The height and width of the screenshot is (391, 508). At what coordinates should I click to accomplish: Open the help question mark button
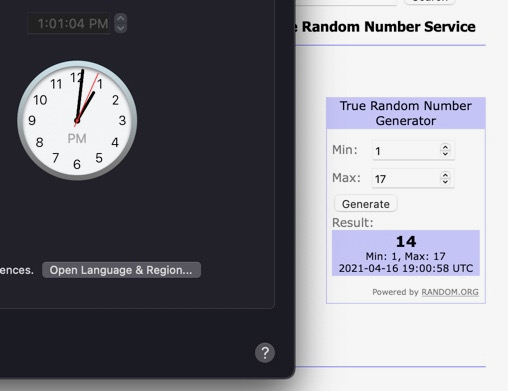(265, 353)
